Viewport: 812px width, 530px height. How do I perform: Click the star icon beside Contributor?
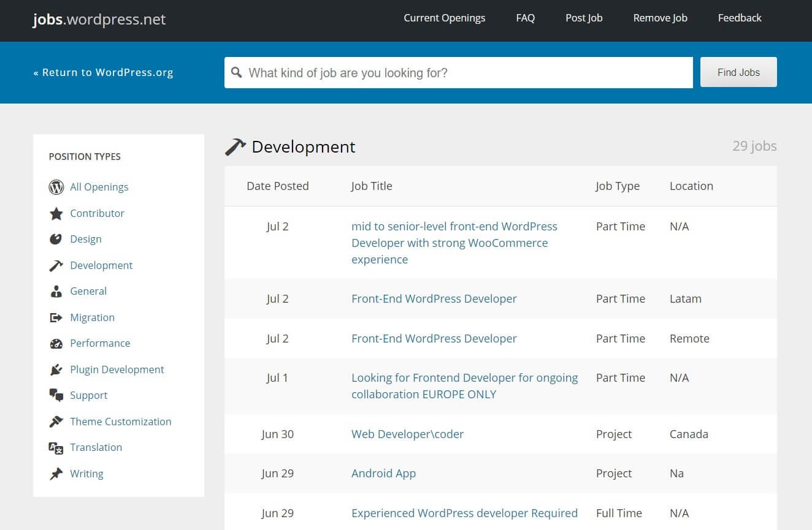56,213
